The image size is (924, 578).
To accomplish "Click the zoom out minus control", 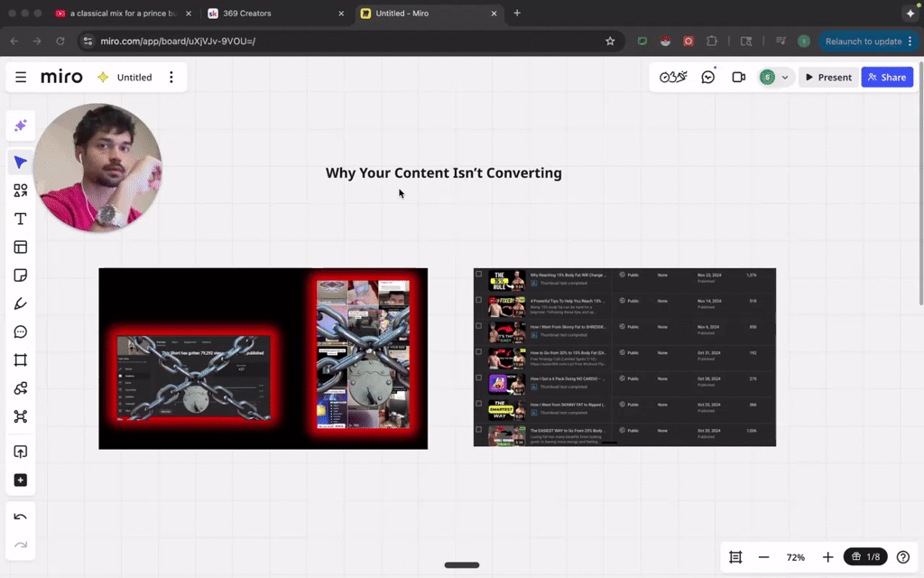I will pyautogui.click(x=762, y=557).
